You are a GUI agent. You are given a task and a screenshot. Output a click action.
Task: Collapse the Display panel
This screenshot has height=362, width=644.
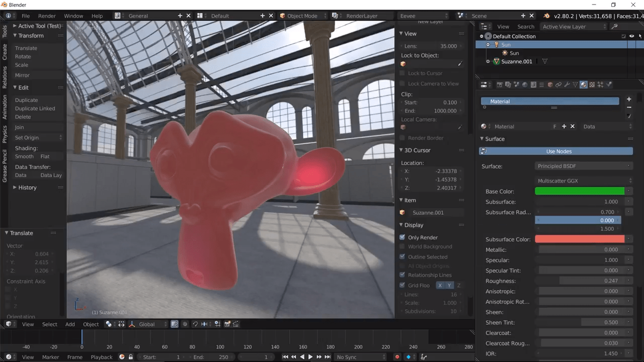coord(401,225)
